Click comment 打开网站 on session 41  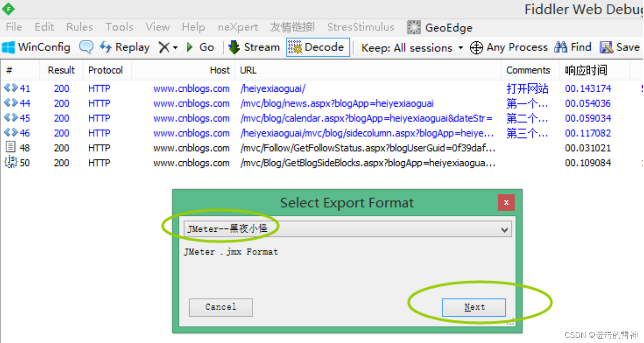point(527,89)
